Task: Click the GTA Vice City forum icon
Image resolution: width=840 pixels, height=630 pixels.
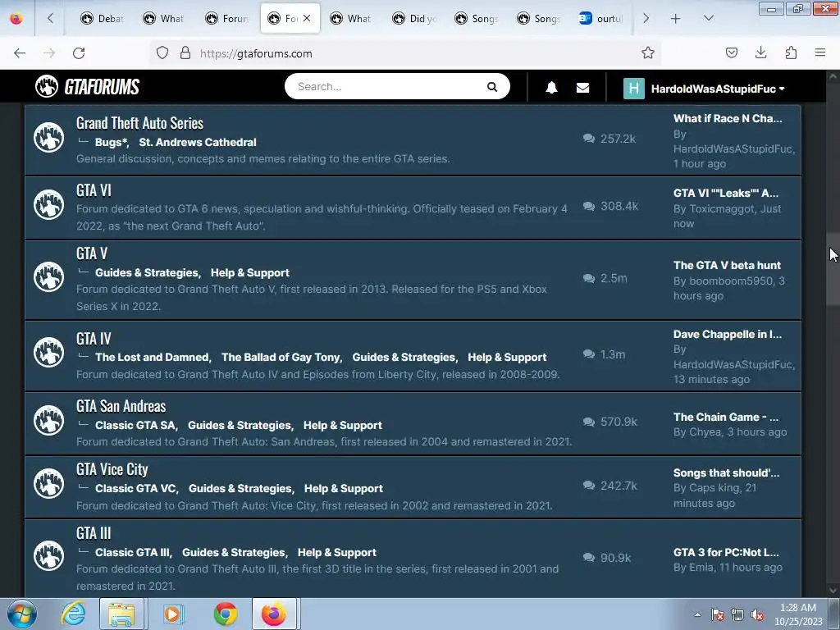Action: [48, 484]
